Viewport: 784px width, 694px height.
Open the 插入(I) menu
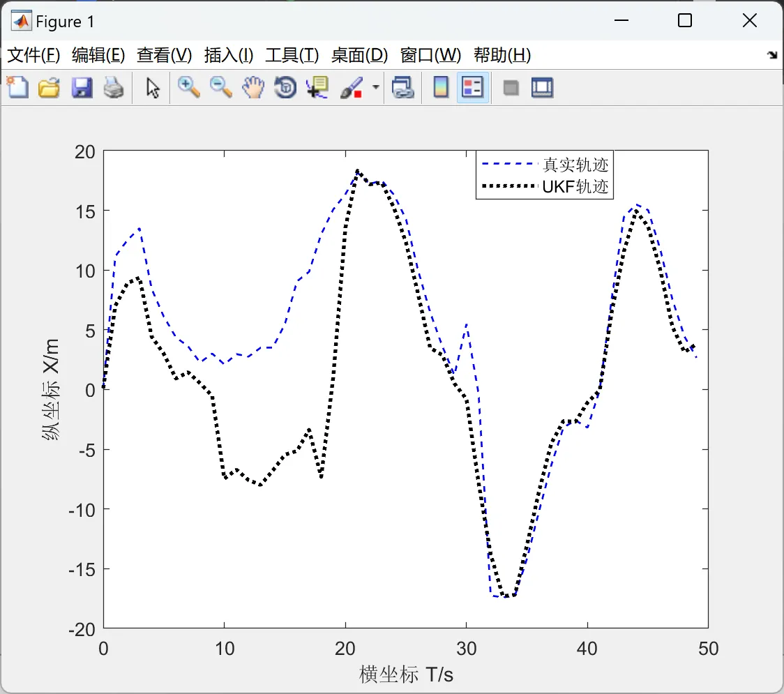tap(229, 55)
